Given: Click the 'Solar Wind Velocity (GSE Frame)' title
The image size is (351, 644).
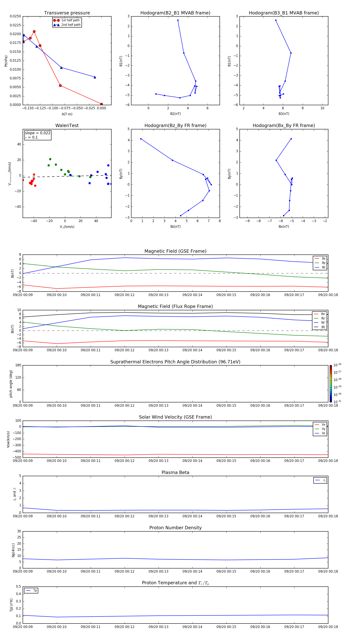Looking at the screenshot, I should (175, 417).
